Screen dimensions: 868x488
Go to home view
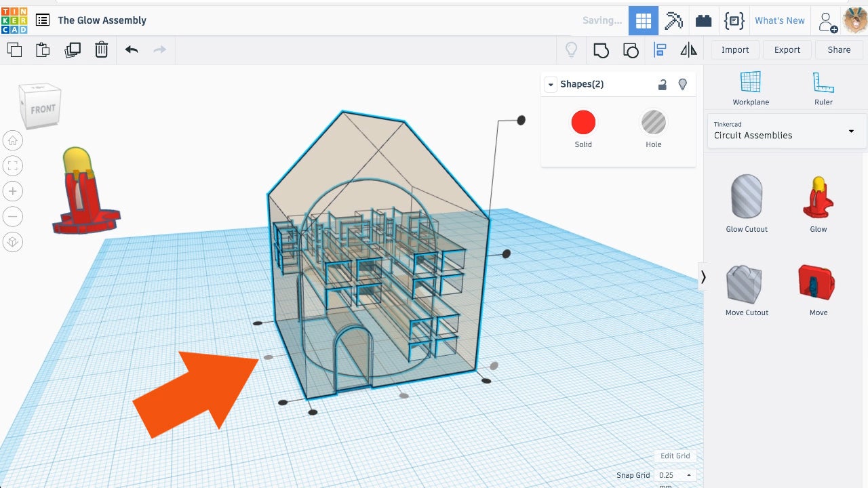click(x=13, y=140)
